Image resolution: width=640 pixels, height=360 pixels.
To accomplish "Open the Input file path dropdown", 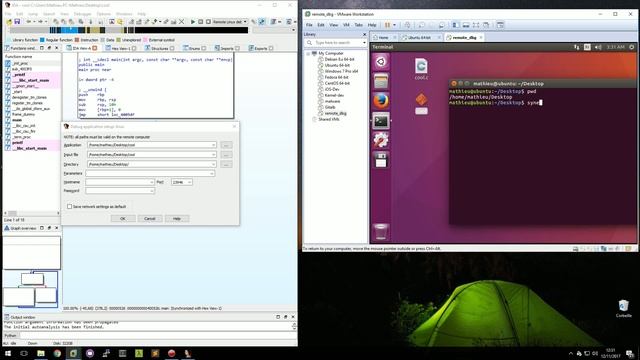I will tap(213, 155).
